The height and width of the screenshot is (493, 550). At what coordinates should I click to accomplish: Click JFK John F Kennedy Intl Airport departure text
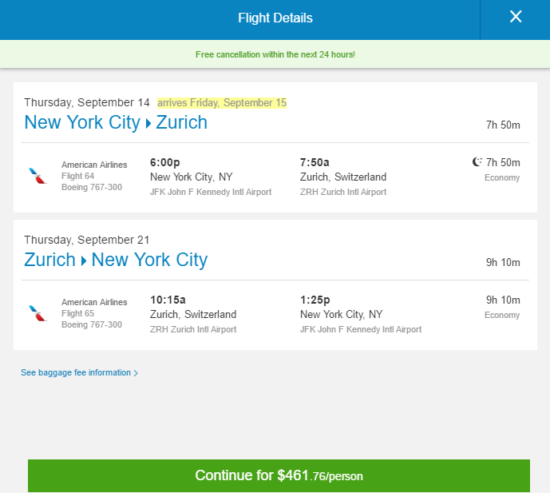tap(211, 192)
